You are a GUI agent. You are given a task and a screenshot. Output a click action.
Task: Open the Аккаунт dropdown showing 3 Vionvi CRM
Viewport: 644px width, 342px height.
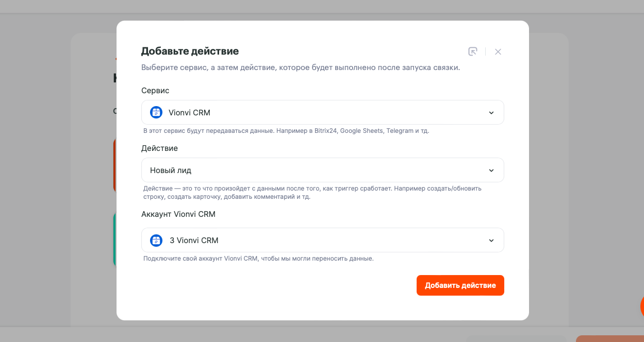323,240
